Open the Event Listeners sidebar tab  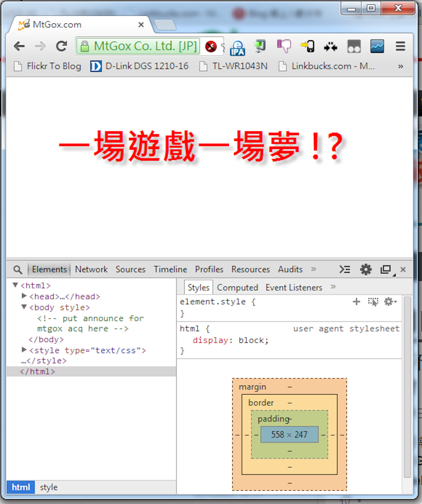(294, 287)
